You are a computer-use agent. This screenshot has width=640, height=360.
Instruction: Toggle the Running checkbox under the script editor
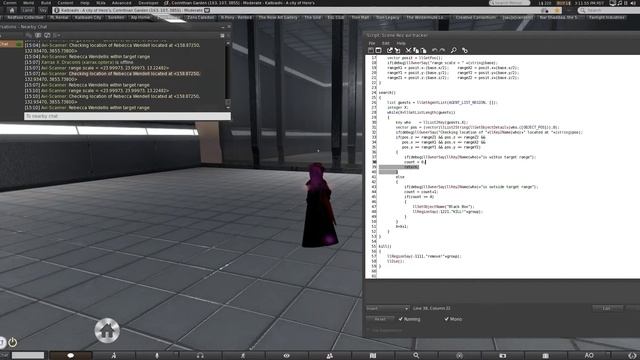click(x=400, y=319)
